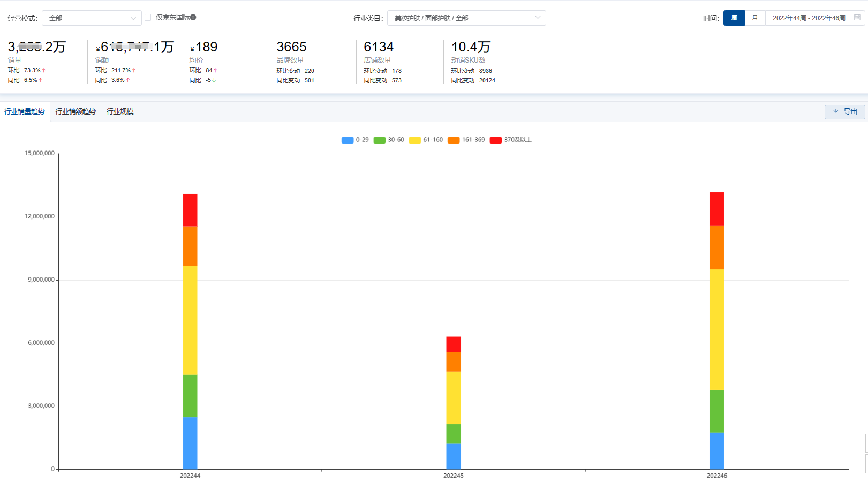This screenshot has width=868, height=483.
Task: Click the orange 161-369 legend icon
Action: (x=454, y=140)
